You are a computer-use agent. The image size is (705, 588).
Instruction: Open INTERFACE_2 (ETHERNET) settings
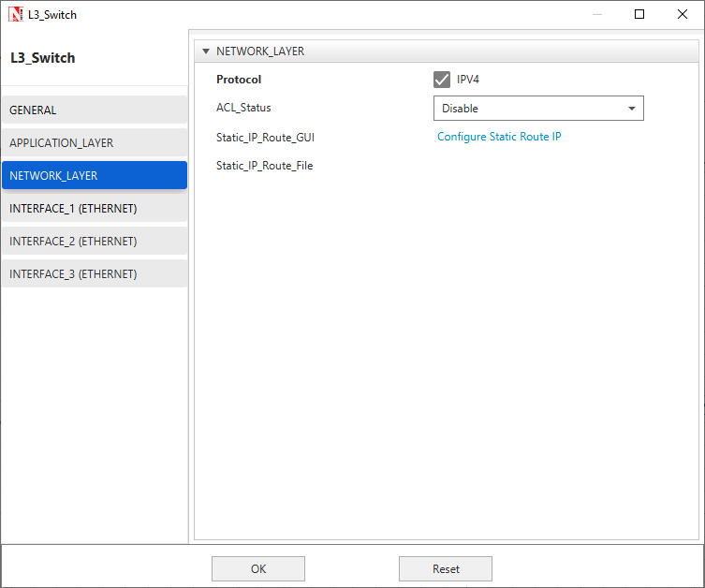coord(95,241)
